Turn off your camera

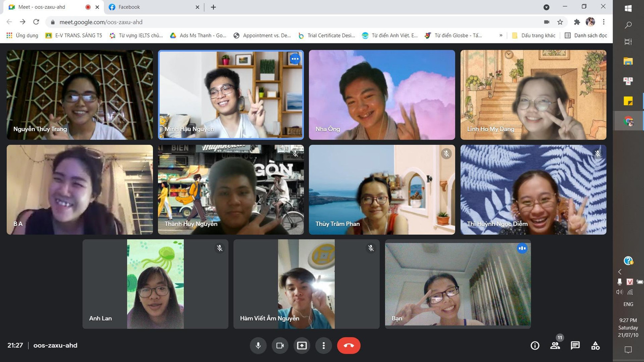[280, 345]
